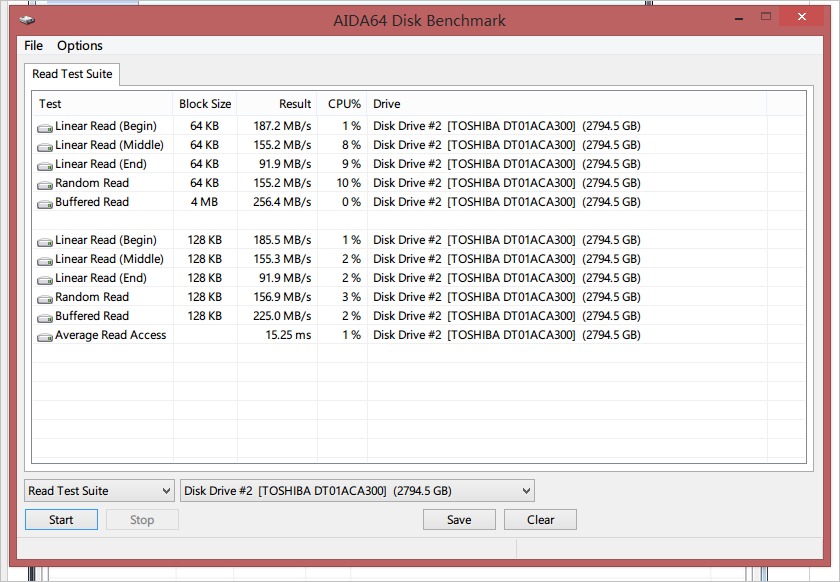Click the AIDA64 drive icon in title bar
The width and height of the screenshot is (840, 582).
[27, 20]
